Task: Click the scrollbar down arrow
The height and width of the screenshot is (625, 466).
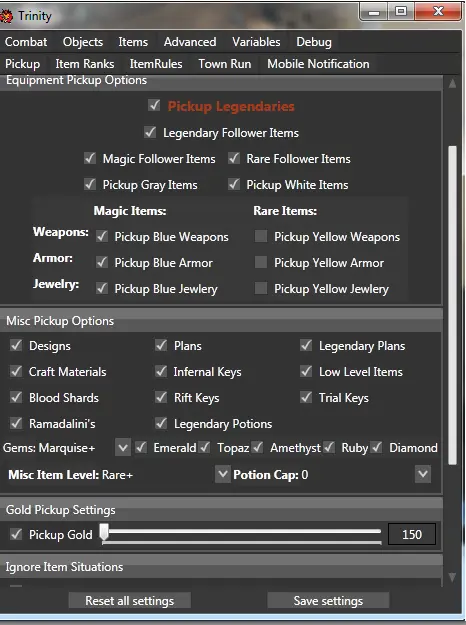Action: click(x=452, y=577)
